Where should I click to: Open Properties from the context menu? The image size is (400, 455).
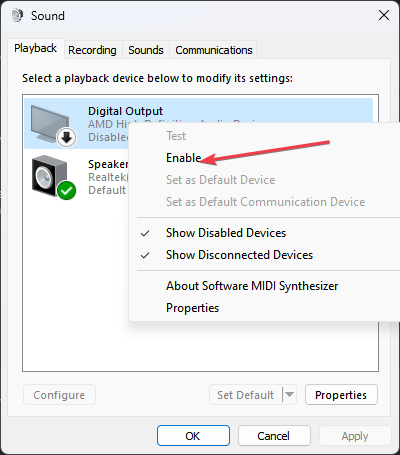coord(192,308)
